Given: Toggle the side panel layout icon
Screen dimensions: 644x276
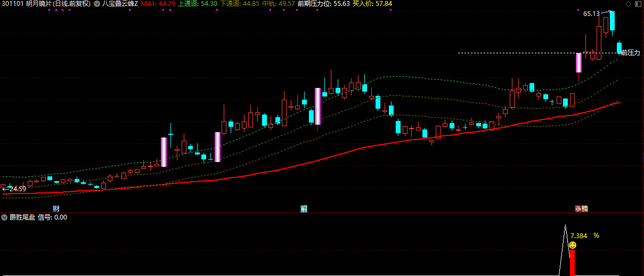Looking at the screenshot, I should pos(638,4).
